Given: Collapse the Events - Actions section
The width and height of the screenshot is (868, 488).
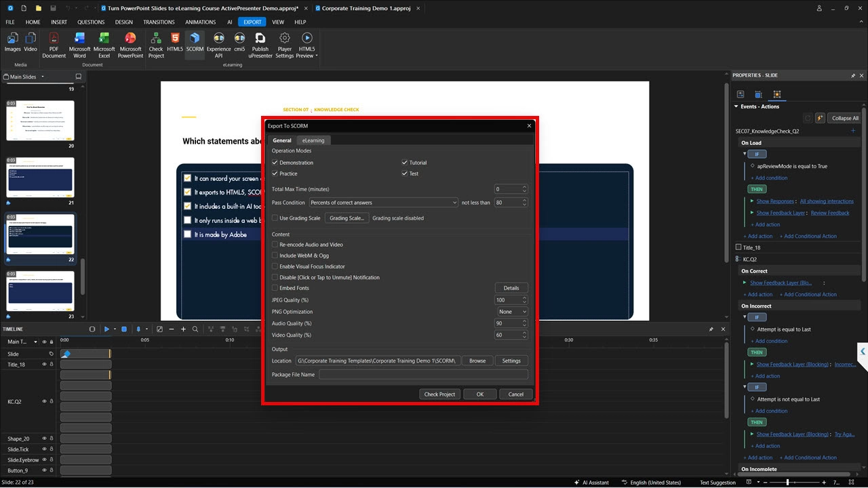Looking at the screenshot, I should (736, 106).
